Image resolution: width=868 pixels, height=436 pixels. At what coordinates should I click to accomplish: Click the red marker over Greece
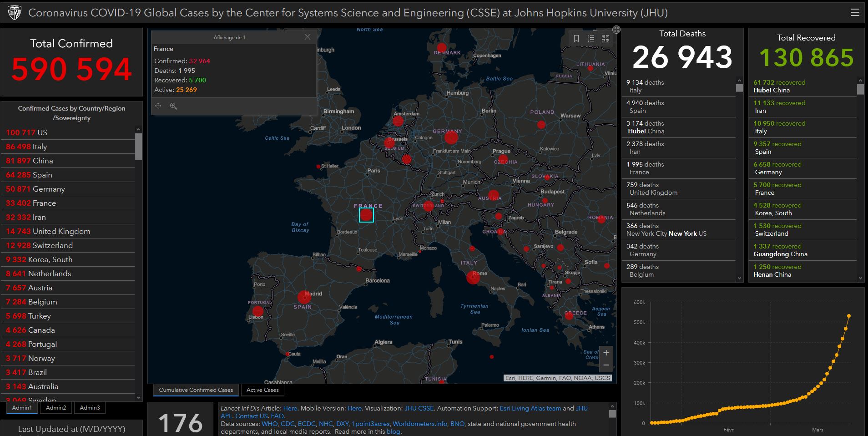[569, 315]
